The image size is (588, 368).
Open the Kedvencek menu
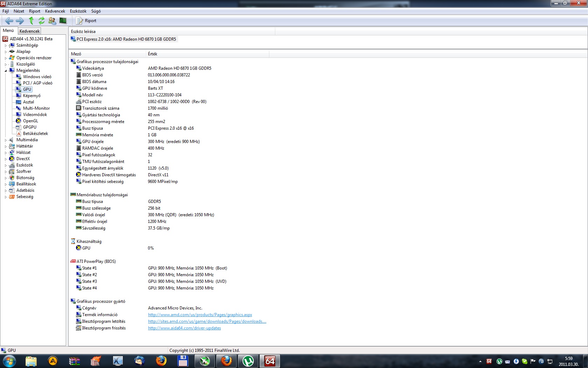55,11
